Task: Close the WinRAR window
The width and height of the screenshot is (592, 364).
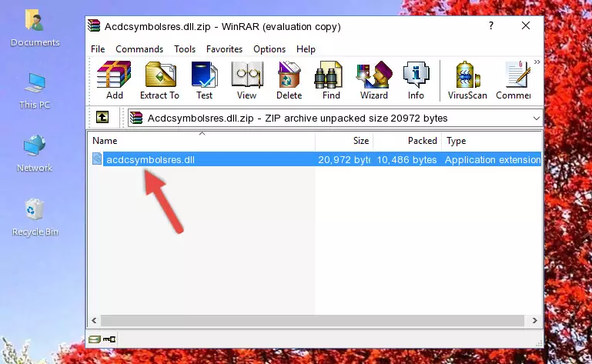Action: (526, 25)
